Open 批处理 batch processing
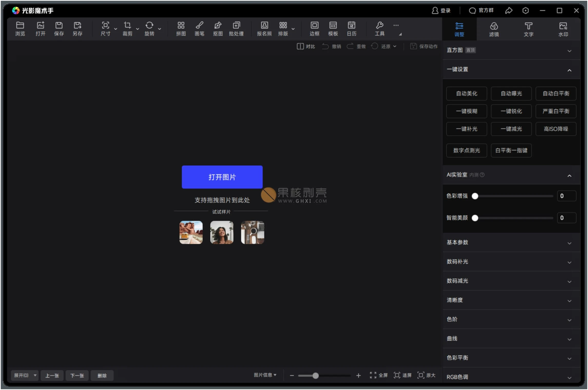588x390 pixels. point(236,28)
